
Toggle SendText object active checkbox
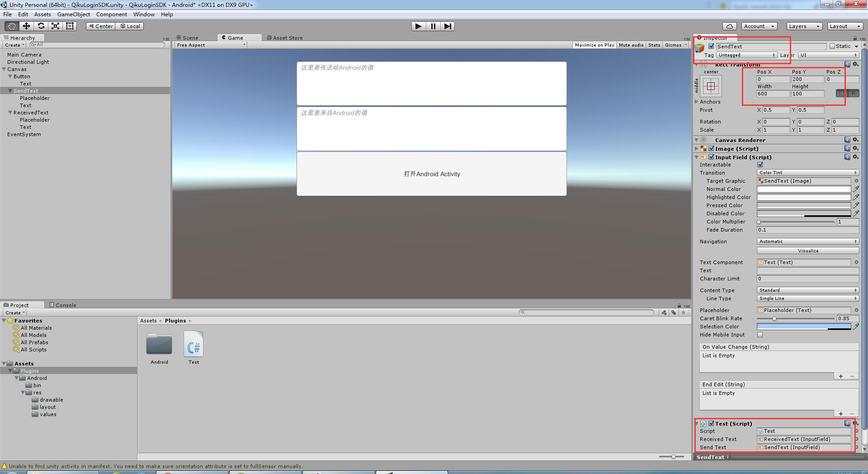click(x=711, y=46)
